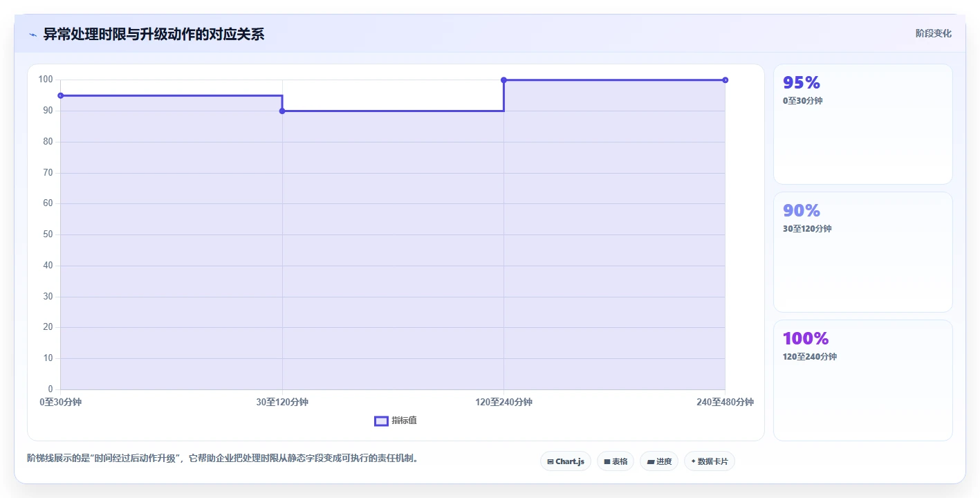Toggle the 指标值 legend item
The height and width of the screenshot is (498, 980).
(396, 421)
